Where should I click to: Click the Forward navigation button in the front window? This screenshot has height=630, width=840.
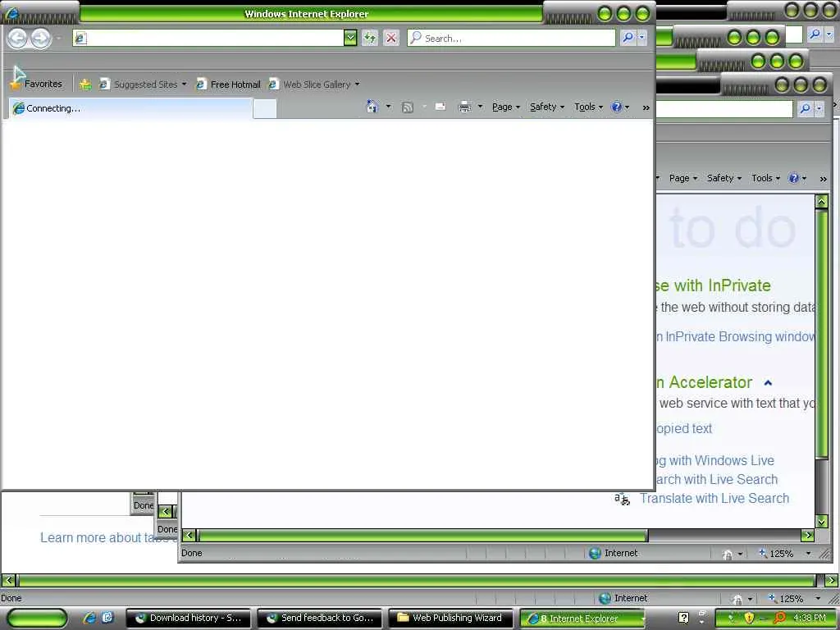tap(41, 38)
